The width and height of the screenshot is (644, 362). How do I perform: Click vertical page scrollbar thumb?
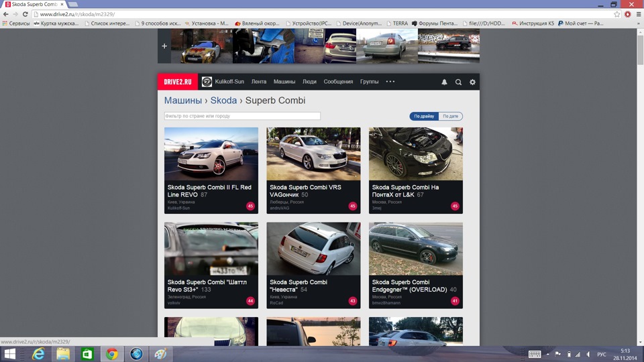[640, 49]
